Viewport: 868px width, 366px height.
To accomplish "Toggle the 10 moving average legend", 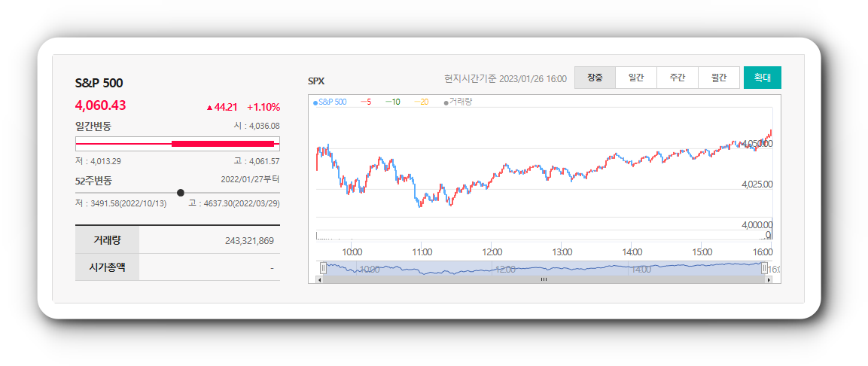I will 392,102.
